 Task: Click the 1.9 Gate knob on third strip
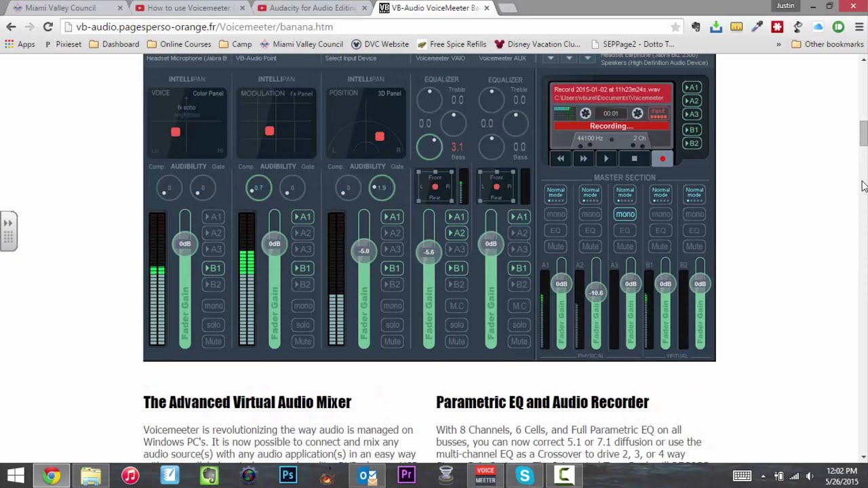pos(381,188)
